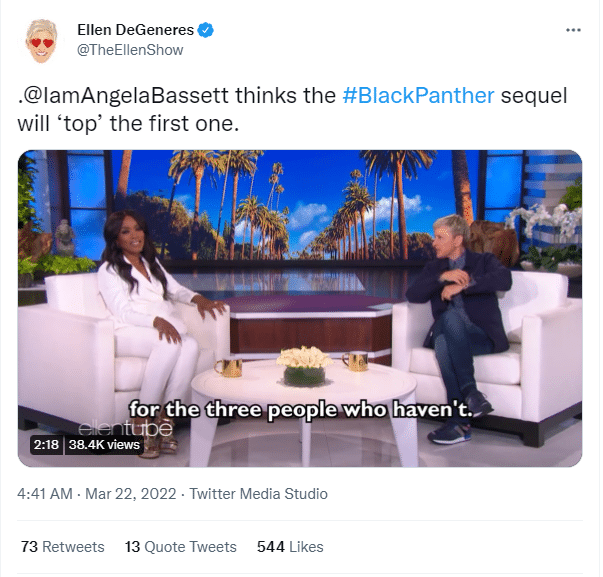Click the palm tree backdrop in video
603x577 pixels.
pyautogui.click(x=300, y=206)
